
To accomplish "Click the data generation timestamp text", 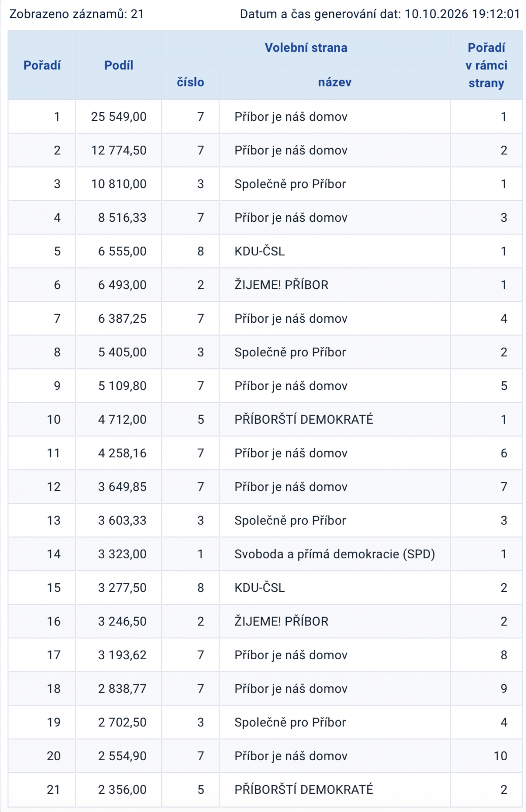I will click(380, 14).
